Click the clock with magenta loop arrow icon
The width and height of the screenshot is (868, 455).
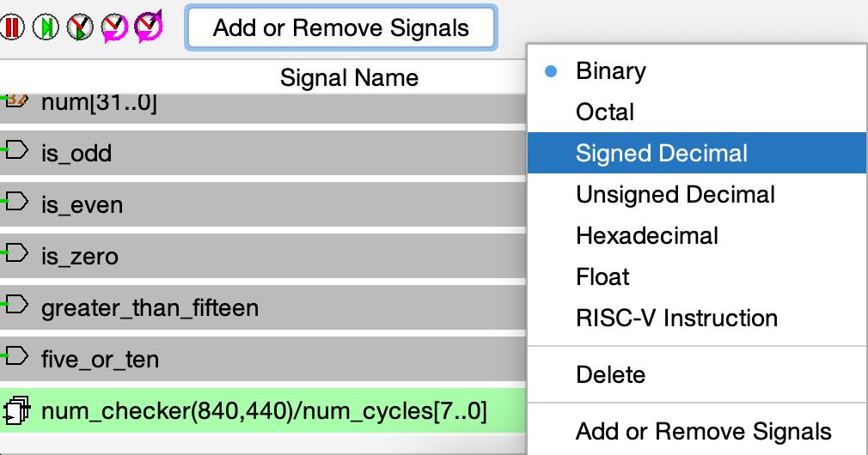point(113,27)
